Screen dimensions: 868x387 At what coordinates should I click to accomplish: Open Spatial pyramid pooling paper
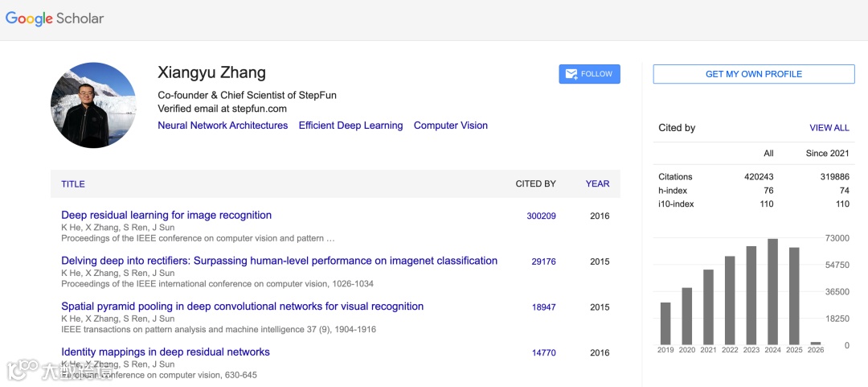(x=242, y=307)
